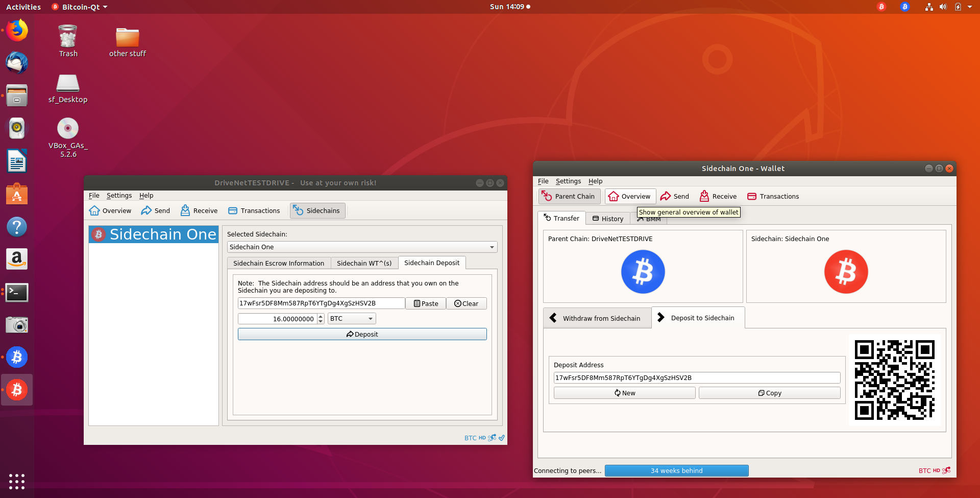Open Firefox from the Ubuntu dock
Viewport: 980px width, 498px height.
[17, 31]
